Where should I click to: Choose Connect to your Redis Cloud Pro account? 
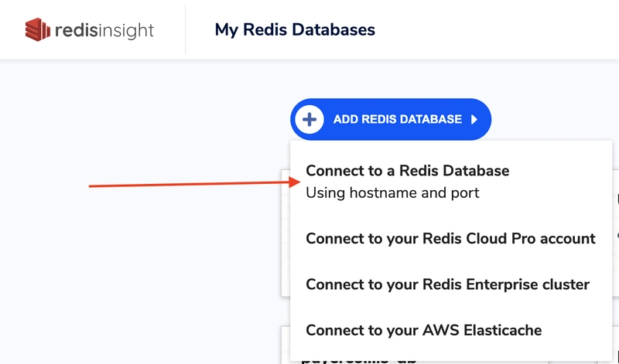click(x=450, y=239)
